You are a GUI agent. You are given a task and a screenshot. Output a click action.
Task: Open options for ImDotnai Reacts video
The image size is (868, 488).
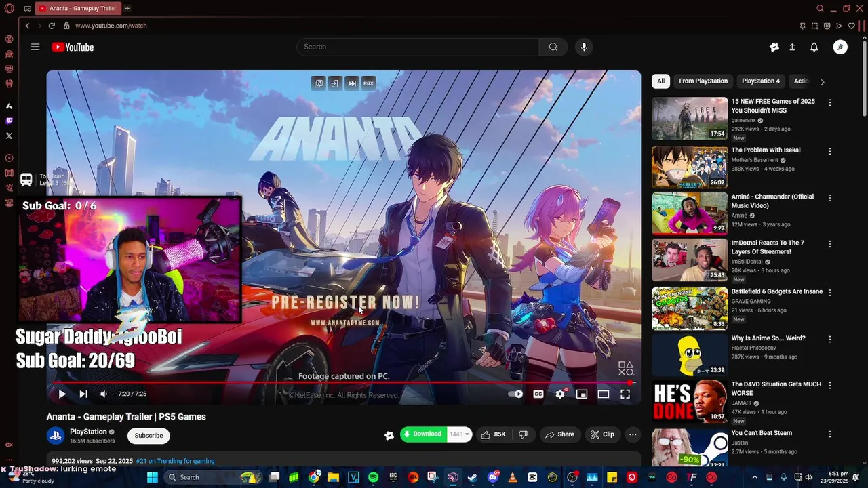tap(830, 244)
